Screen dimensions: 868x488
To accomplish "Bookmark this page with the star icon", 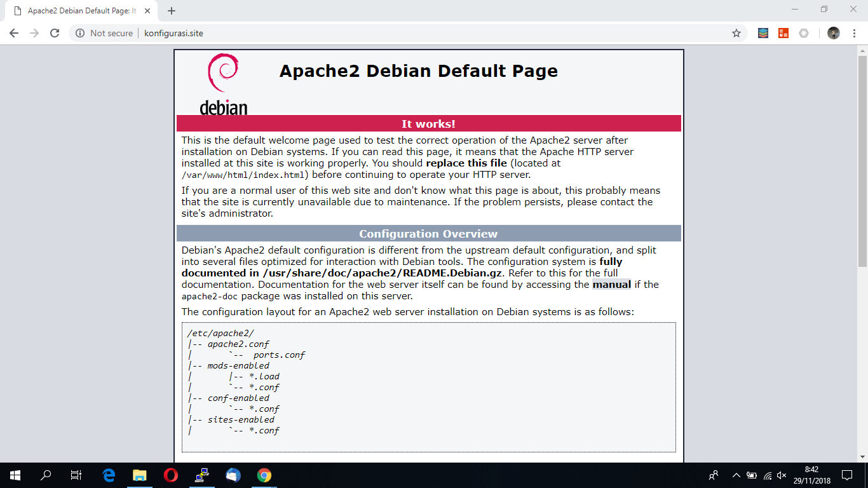I will (x=736, y=33).
